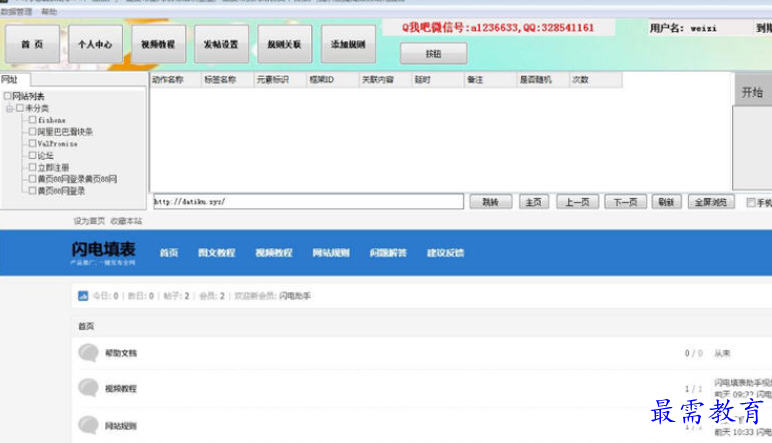This screenshot has width=772, height=443.
Task: Tick the fishone site checkbox
Action: pos(32,120)
